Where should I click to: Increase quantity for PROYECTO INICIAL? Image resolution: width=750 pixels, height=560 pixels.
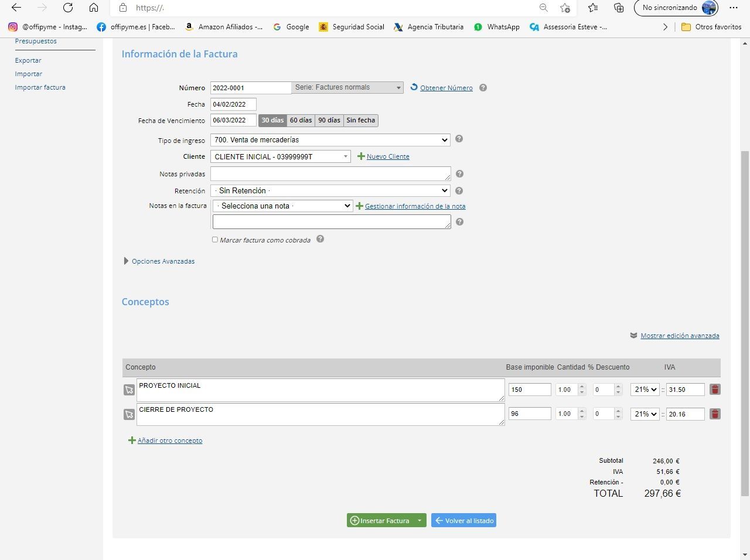click(x=582, y=387)
